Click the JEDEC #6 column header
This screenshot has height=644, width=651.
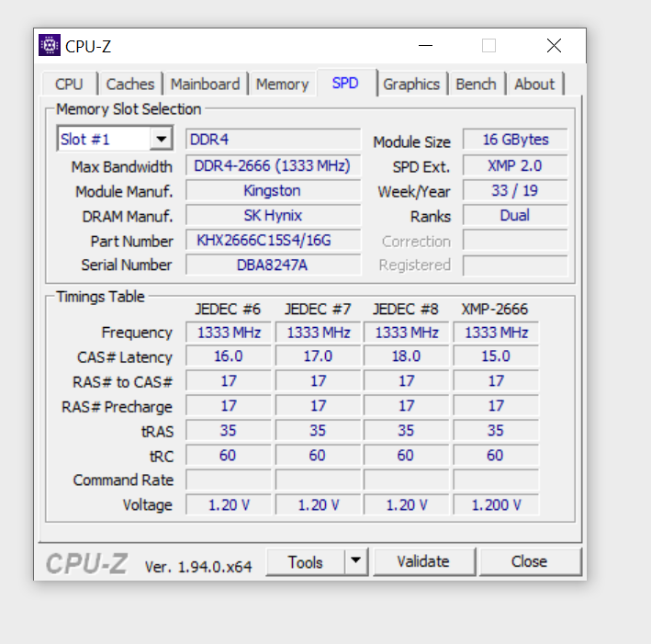click(x=228, y=309)
